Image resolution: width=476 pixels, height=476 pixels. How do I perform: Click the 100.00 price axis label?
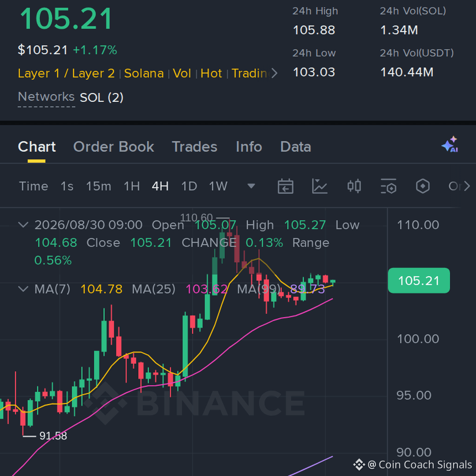click(418, 339)
